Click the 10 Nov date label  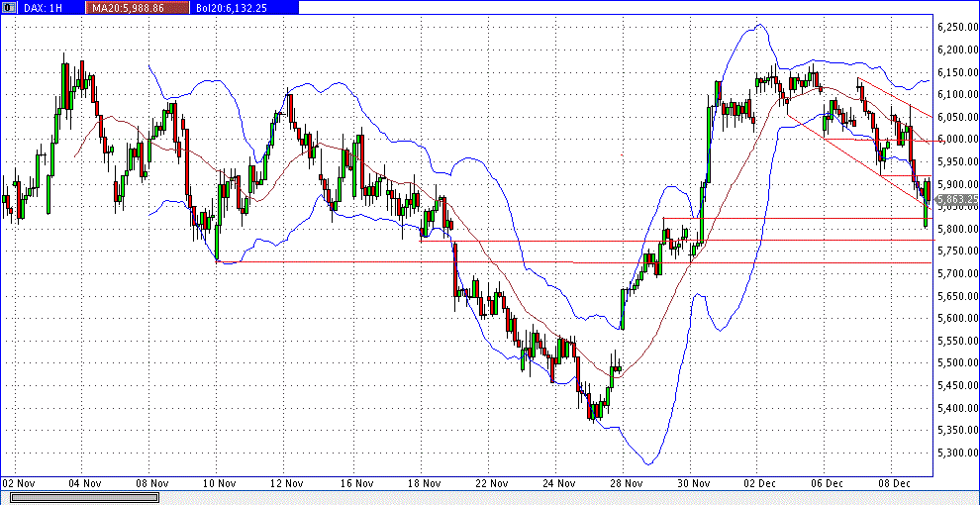[220, 483]
